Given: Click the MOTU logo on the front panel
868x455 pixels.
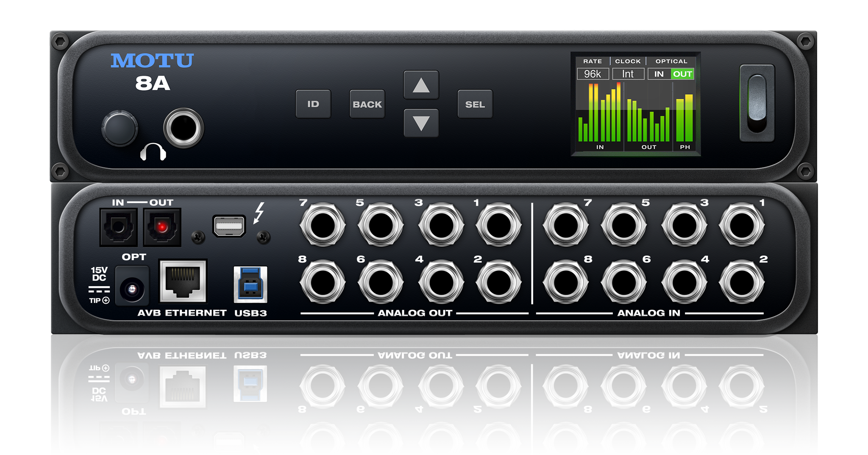Looking at the screenshot, I should [x=152, y=61].
